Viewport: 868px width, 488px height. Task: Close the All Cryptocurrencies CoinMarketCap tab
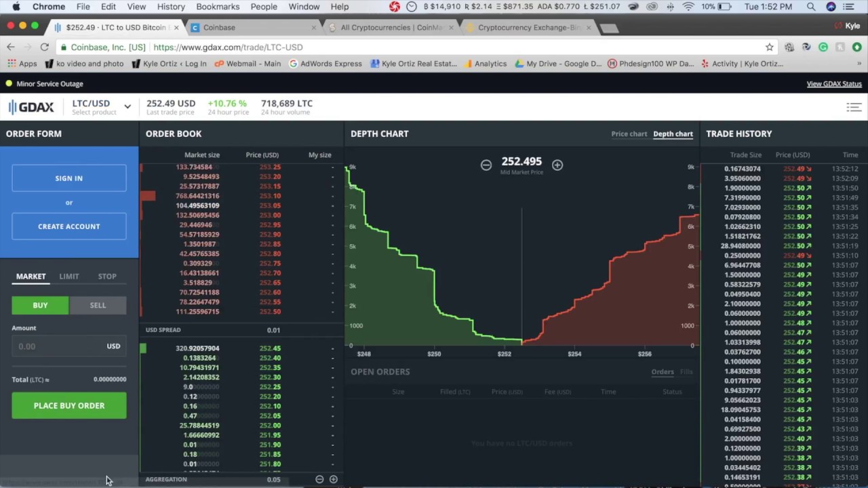tap(452, 28)
